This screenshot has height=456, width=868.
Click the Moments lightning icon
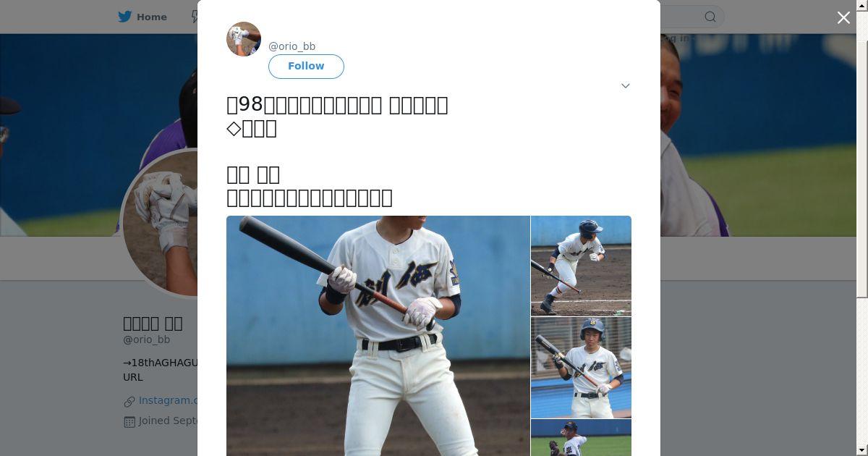pos(194,17)
